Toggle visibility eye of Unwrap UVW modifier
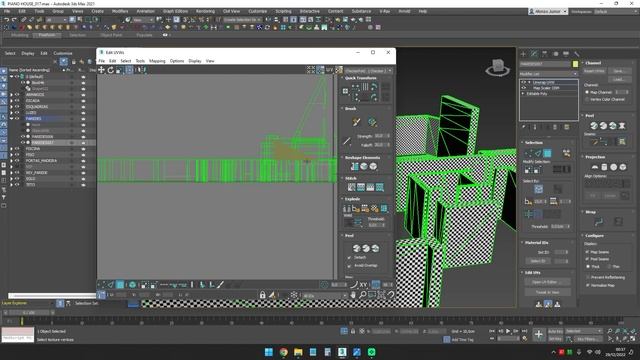Viewport: 640px width, 360px height. click(x=524, y=82)
